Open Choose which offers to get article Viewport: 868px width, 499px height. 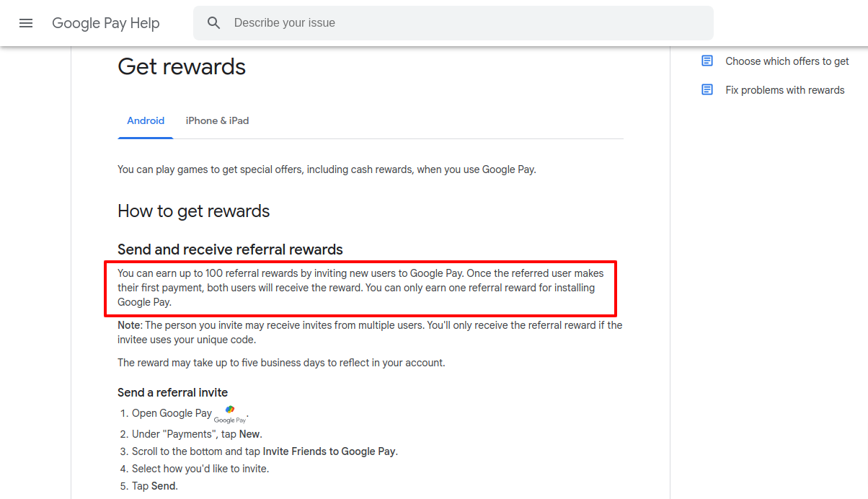point(787,61)
